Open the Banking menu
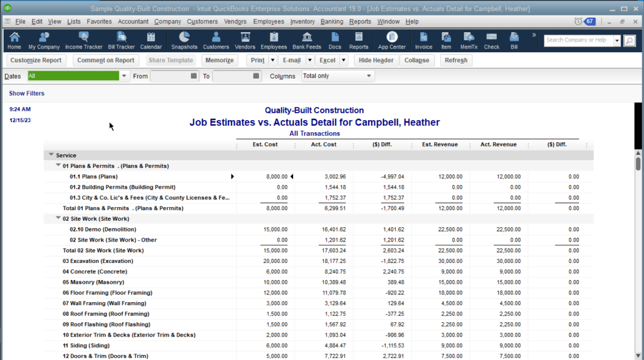The height and width of the screenshot is (360, 644). pyautogui.click(x=332, y=21)
